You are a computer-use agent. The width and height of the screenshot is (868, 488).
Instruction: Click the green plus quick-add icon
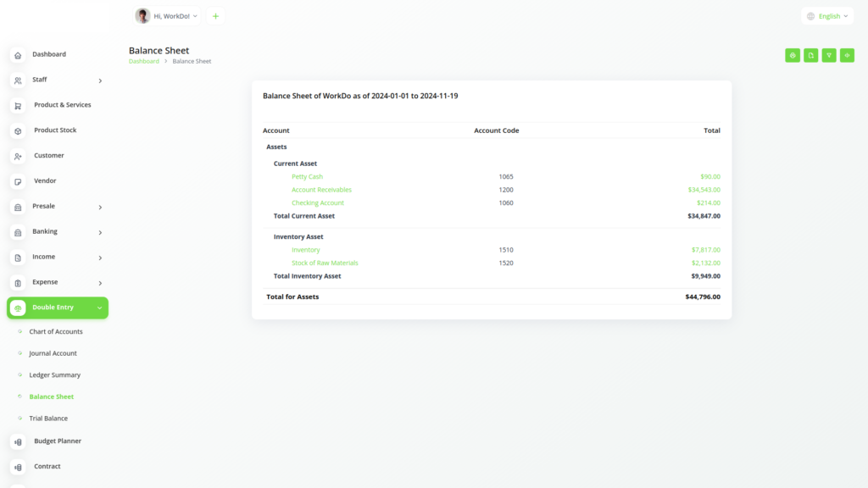click(x=215, y=16)
